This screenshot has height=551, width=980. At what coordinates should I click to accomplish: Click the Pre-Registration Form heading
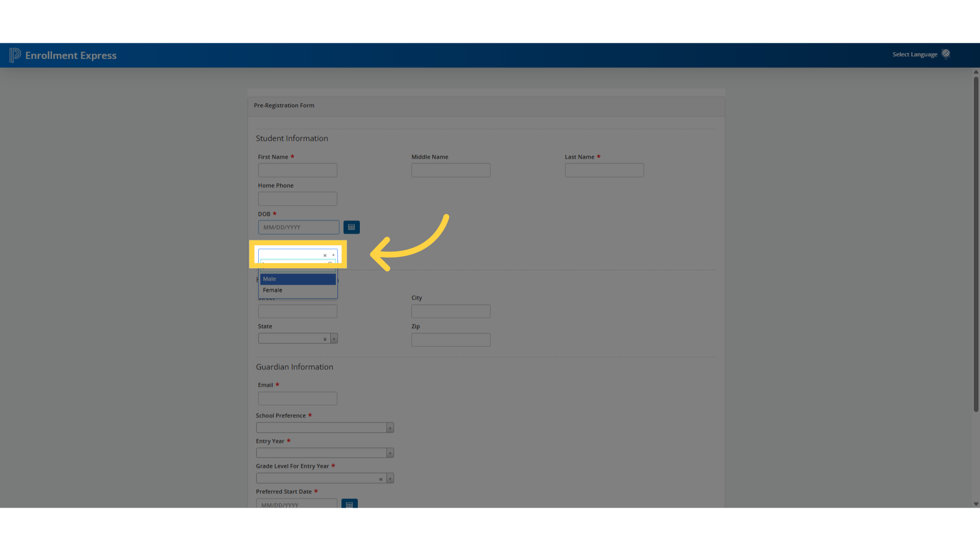click(x=284, y=106)
